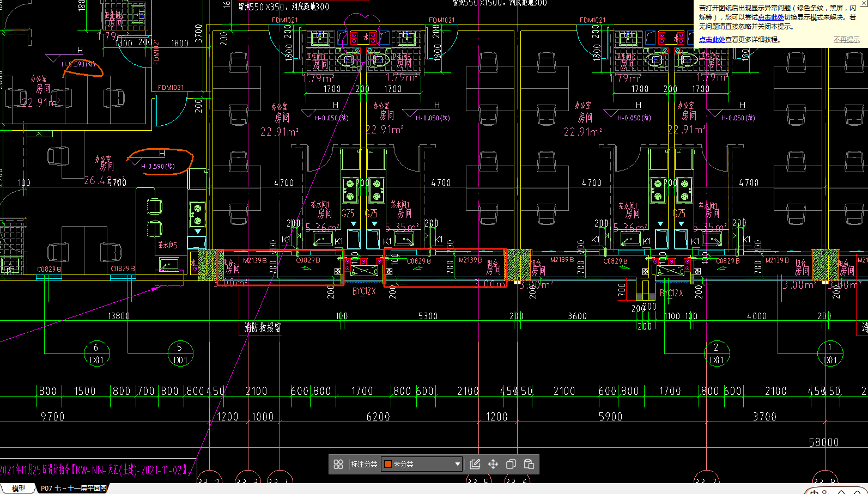Click the 5900 dimension value
The image size is (868, 494).
pos(610,417)
